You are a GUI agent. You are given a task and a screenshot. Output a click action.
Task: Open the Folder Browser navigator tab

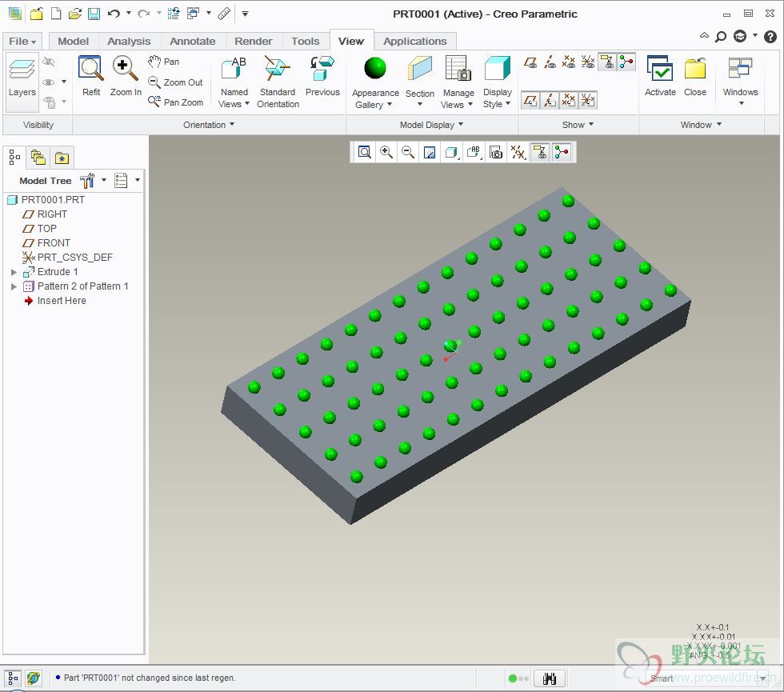38,158
